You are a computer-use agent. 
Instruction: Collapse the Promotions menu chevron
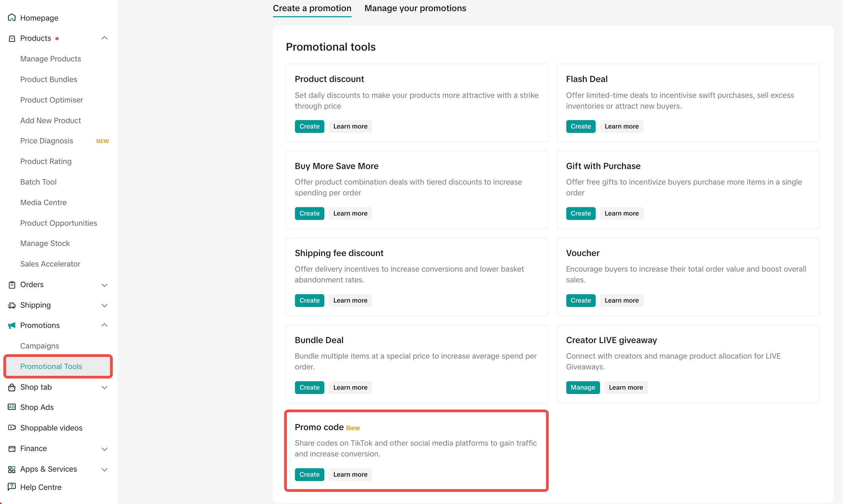(x=105, y=325)
